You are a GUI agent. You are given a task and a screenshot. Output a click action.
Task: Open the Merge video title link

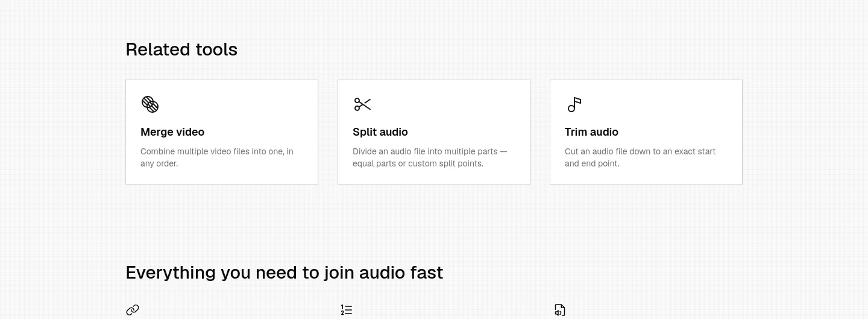click(x=172, y=132)
